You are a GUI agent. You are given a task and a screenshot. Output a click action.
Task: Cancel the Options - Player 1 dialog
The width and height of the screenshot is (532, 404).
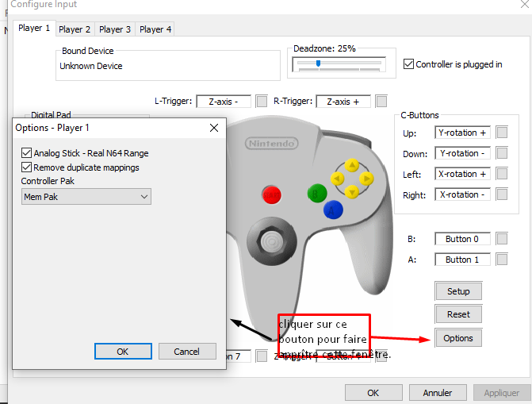point(187,352)
